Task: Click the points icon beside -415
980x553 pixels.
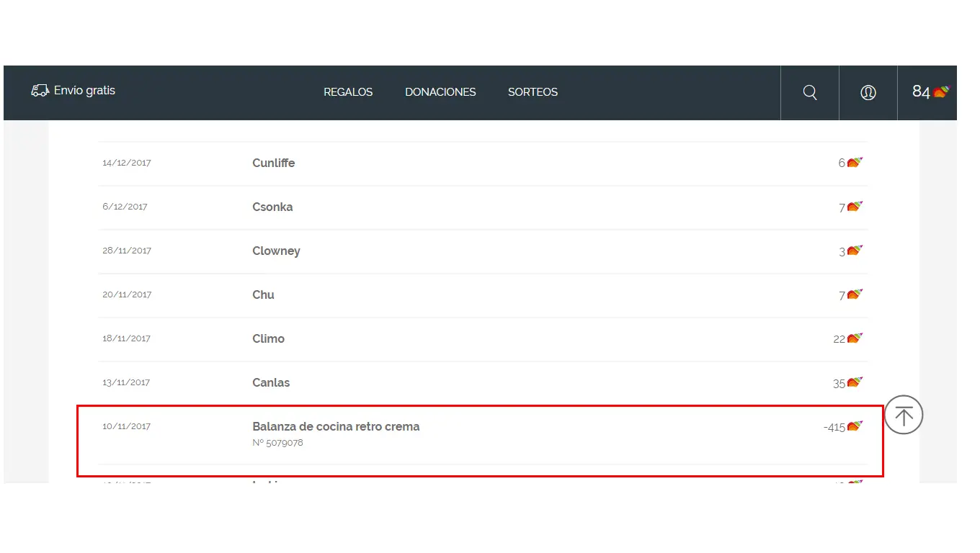Action: pos(855,426)
